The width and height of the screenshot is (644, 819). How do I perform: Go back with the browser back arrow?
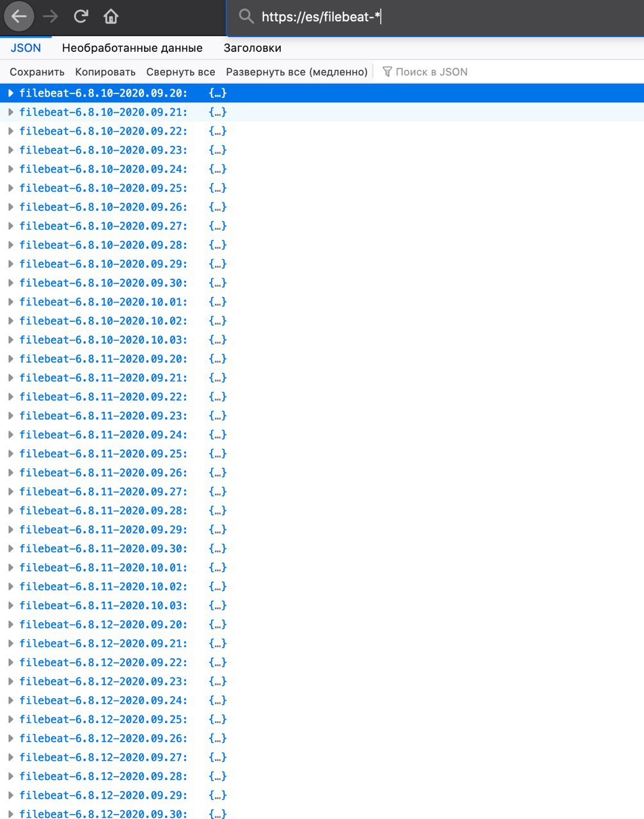pyautogui.click(x=19, y=17)
